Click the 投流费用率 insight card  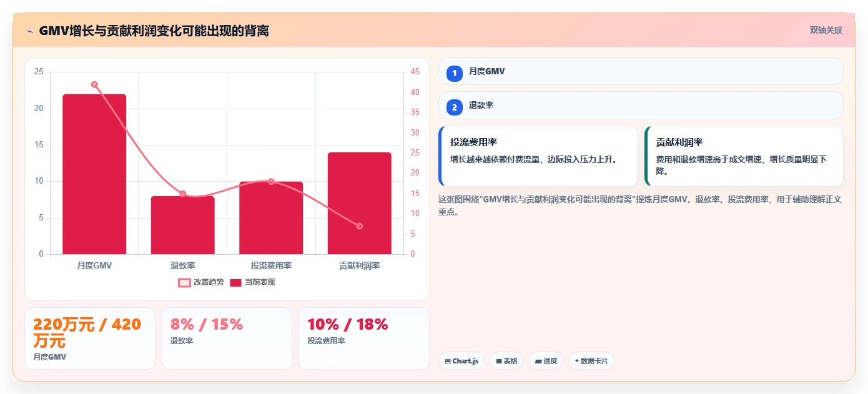click(538, 156)
